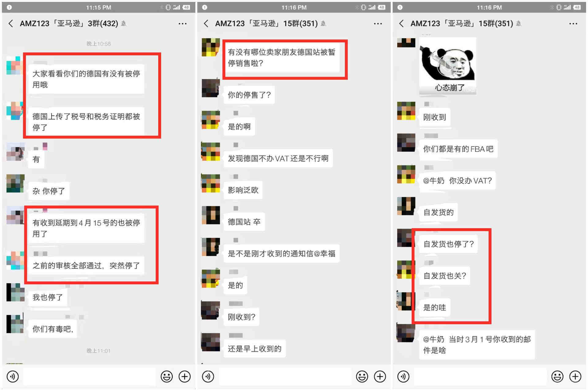Tap back arrow in 3群(432) chat
588x391 pixels.
[11, 24]
